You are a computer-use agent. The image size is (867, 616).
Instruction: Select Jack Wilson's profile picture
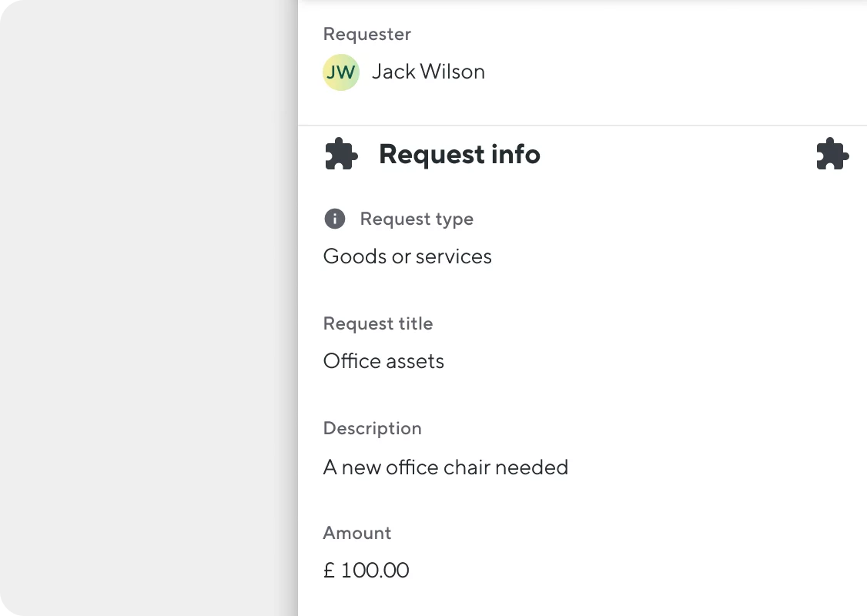point(341,72)
